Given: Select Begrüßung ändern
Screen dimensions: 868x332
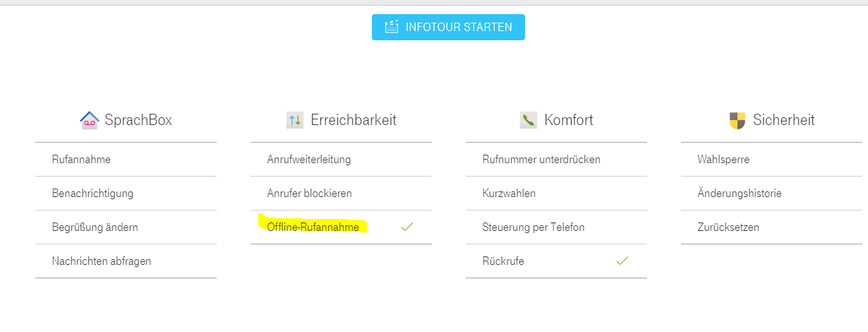Looking at the screenshot, I should (x=95, y=227).
